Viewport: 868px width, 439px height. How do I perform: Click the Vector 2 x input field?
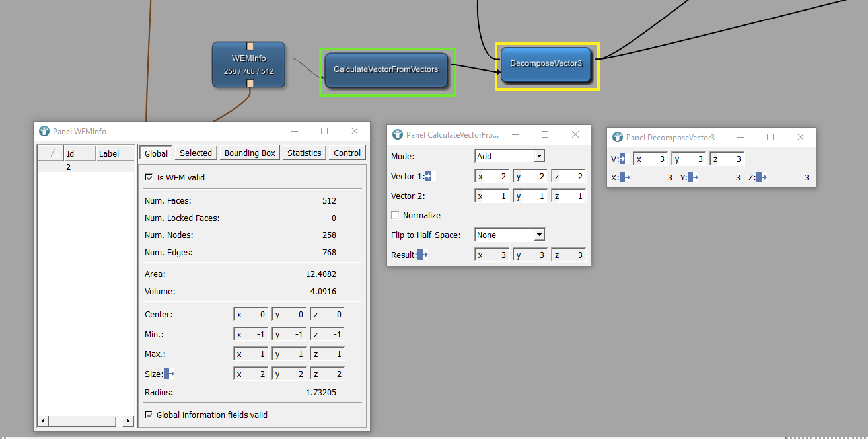tap(492, 196)
